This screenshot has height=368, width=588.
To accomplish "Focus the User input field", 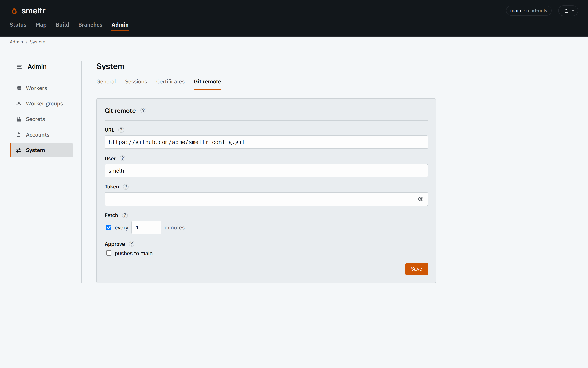I will click(x=266, y=171).
